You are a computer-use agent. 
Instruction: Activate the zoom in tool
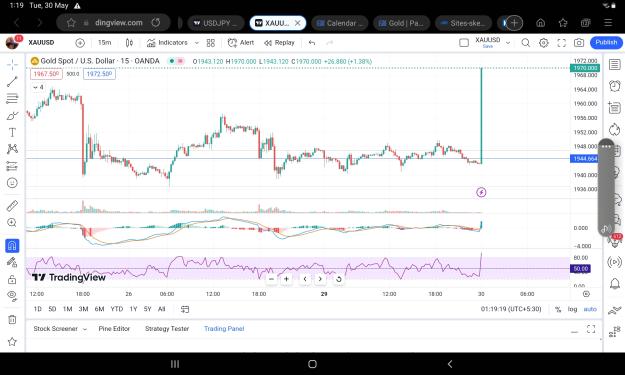pos(12,222)
